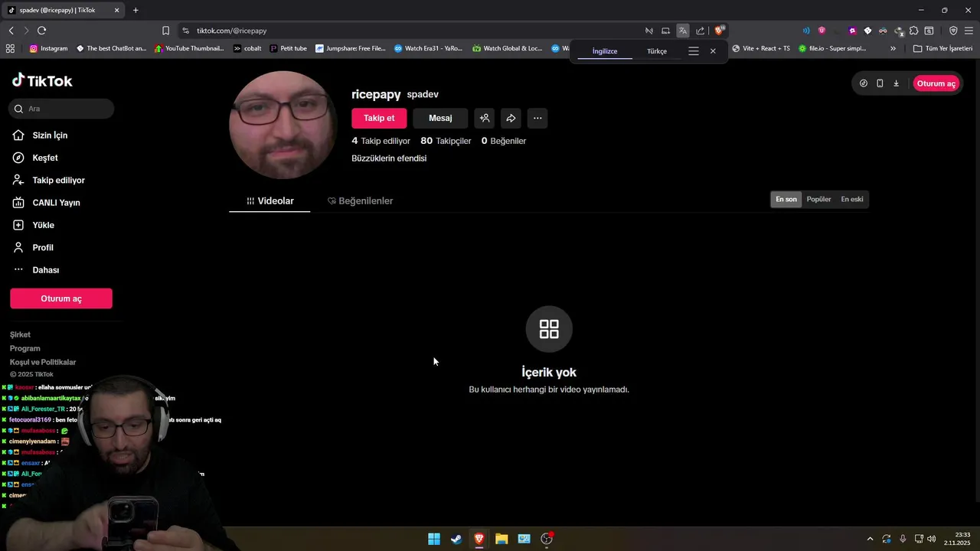Click the TikTok logo
This screenshot has width=980, height=551.
[42, 81]
